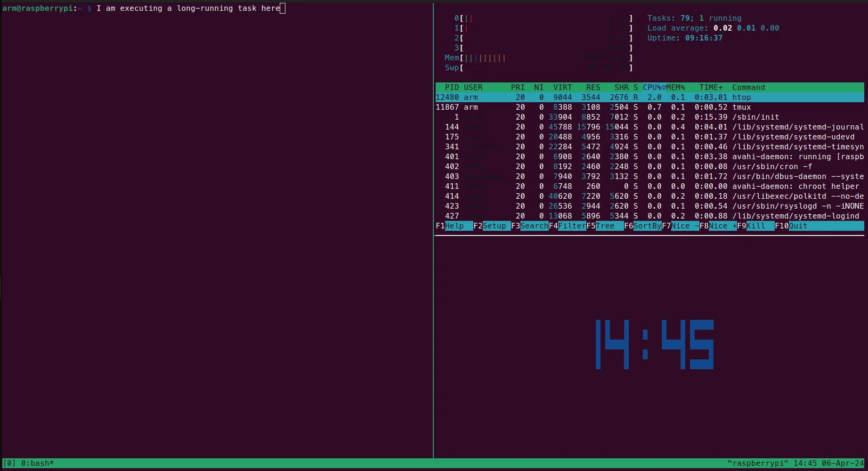Image resolution: width=868 pixels, height=471 pixels.
Task: Open the htop help screen via F1Help
Action: 454,226
